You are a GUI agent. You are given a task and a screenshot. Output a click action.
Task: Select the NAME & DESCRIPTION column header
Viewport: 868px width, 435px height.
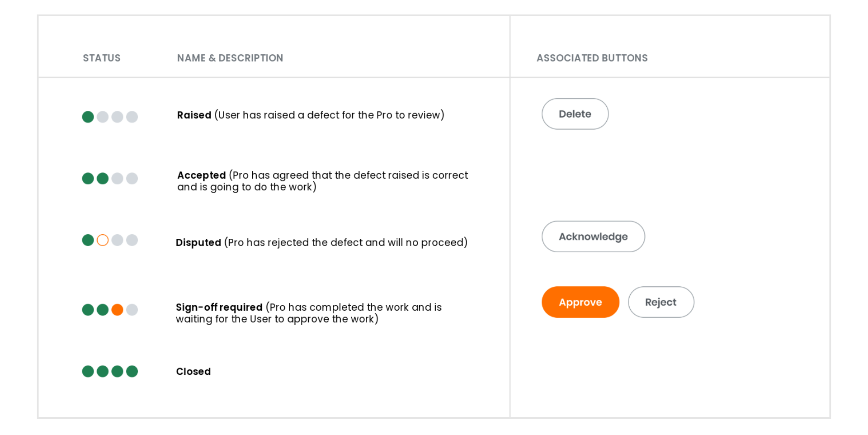230,58
